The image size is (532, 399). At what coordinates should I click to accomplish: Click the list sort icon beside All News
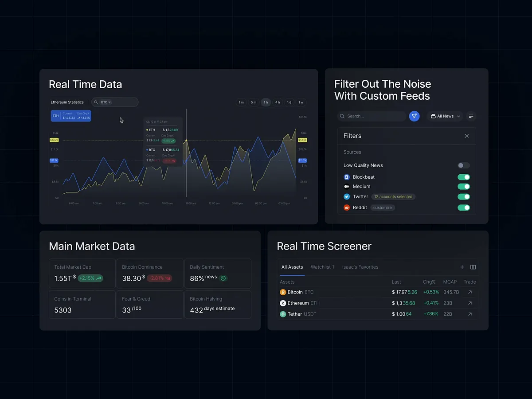(x=471, y=116)
